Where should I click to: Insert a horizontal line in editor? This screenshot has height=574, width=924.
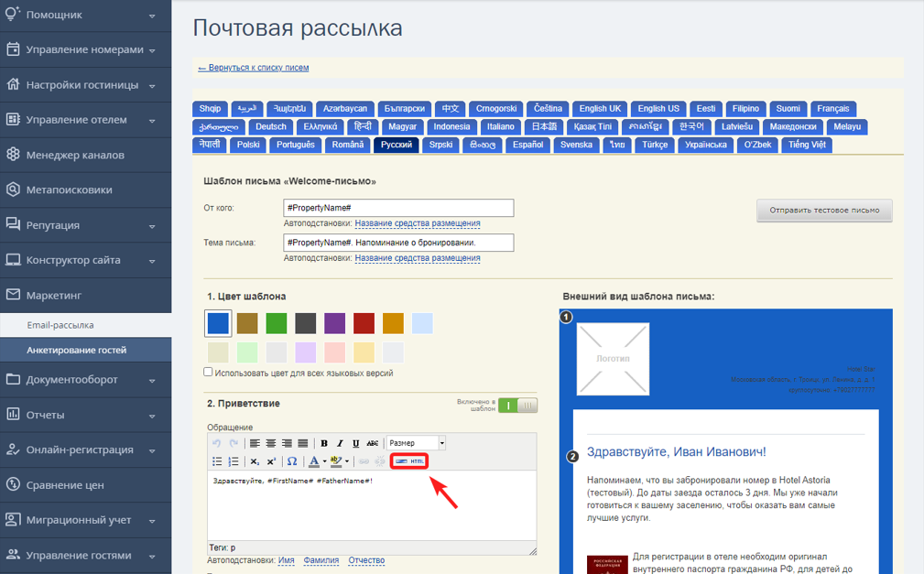click(x=401, y=461)
